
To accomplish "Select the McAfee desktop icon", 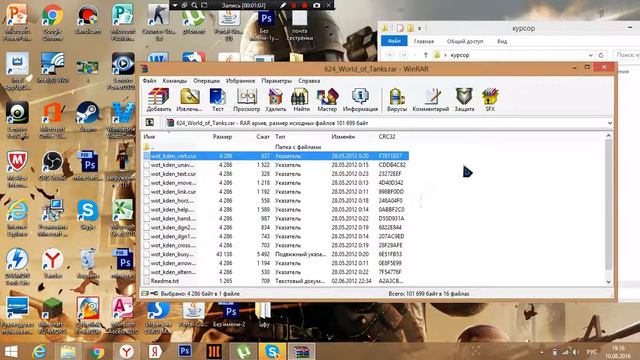I will (x=17, y=169).
